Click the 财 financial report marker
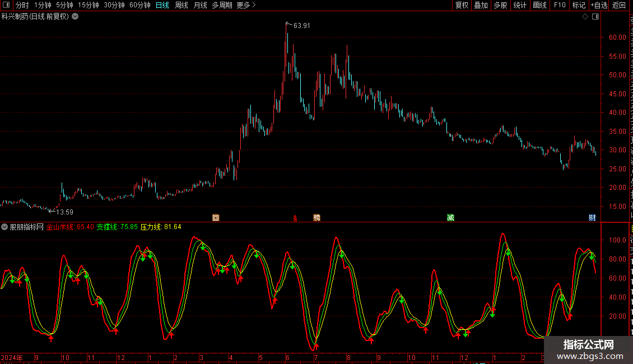This screenshot has width=633, height=364. [x=592, y=218]
